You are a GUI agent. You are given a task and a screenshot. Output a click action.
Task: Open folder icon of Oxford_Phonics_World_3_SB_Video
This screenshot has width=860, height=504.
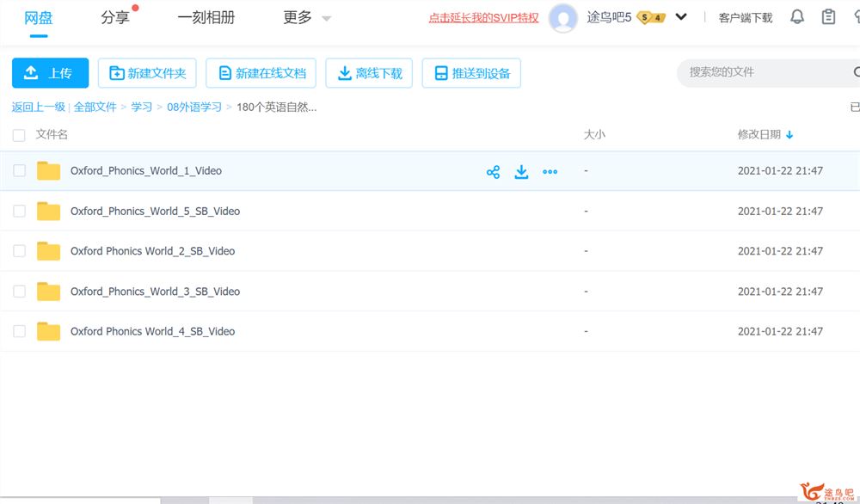(48, 292)
